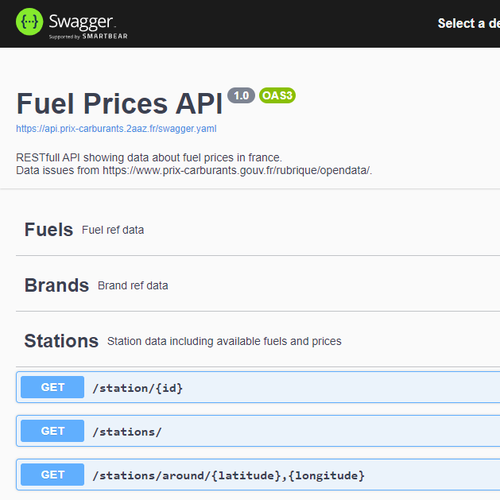Click the 1.0 version badge
The height and width of the screenshot is (500, 500).
[x=241, y=96]
